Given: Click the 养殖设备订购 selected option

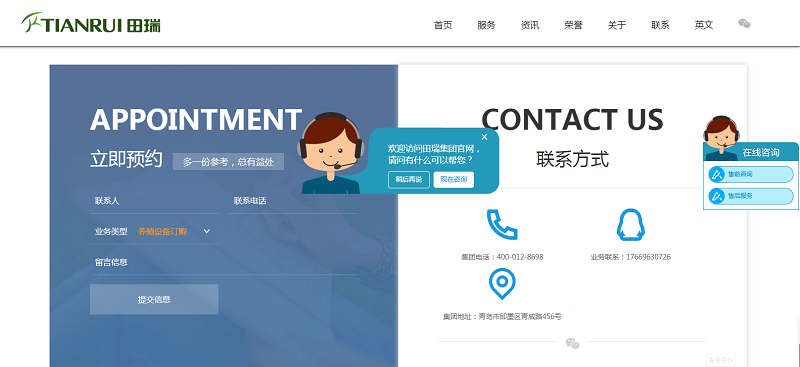Looking at the screenshot, I should pyautogui.click(x=162, y=232).
